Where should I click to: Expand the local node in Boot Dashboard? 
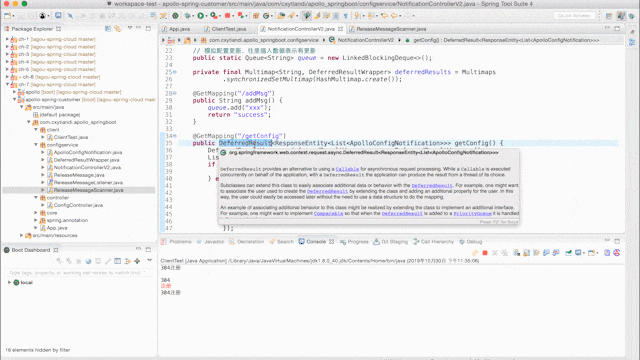9,282
